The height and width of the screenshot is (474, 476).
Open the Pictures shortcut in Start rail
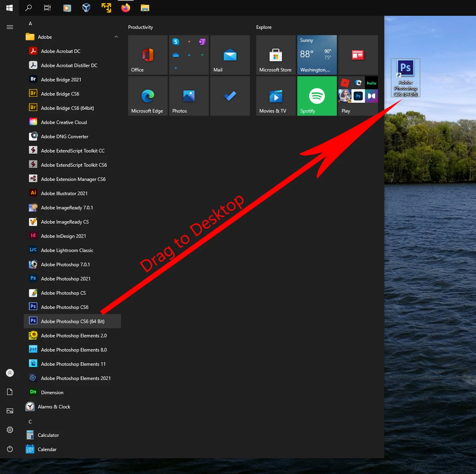[x=10, y=411]
